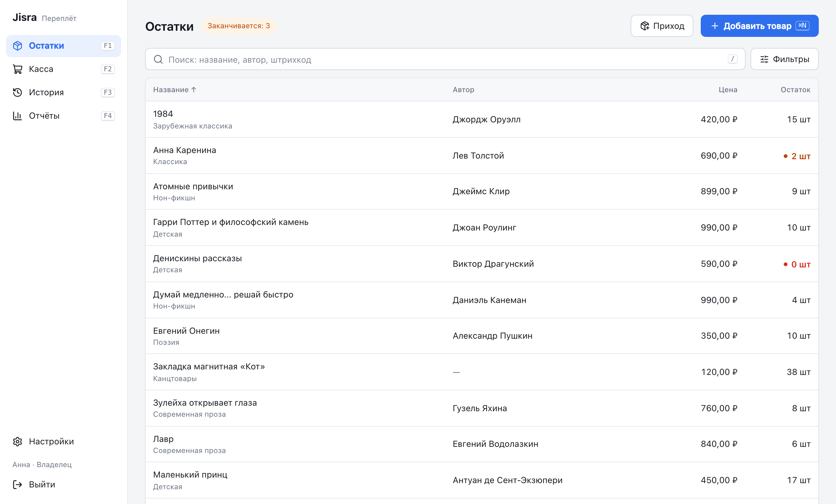Screen dimensions: 836x504
Task: Click the gear icon for Настройки
Action: 18,441
